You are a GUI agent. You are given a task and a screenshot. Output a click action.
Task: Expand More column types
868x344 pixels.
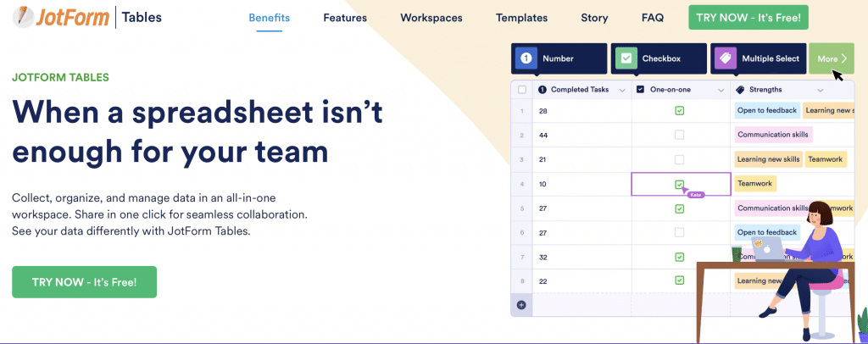coord(832,58)
